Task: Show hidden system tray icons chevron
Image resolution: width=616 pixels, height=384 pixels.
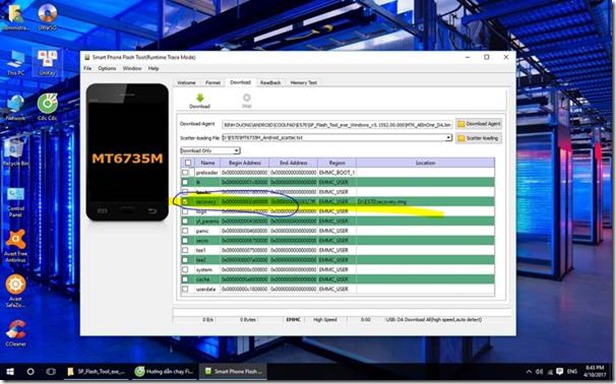Action: [529, 371]
